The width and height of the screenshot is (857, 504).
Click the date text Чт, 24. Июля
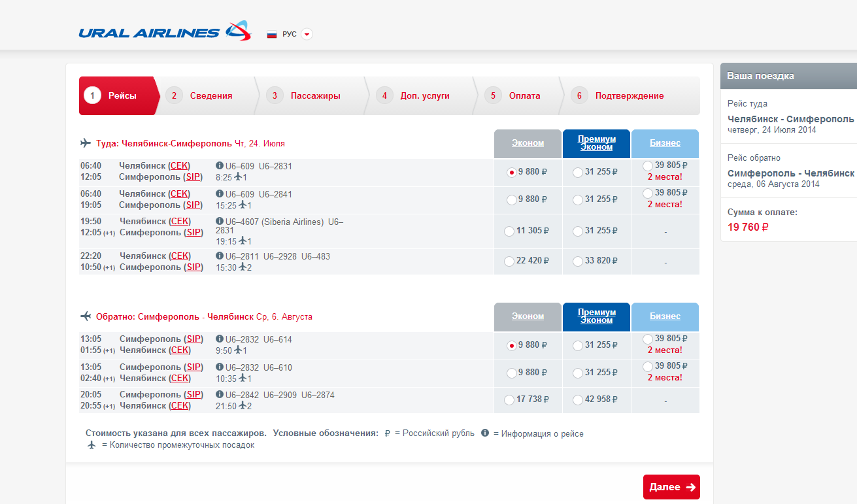260,143
